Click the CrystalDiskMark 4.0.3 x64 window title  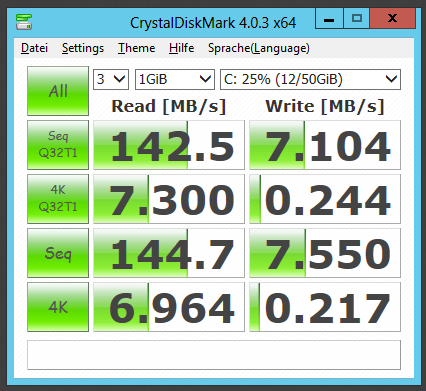tap(213, 23)
